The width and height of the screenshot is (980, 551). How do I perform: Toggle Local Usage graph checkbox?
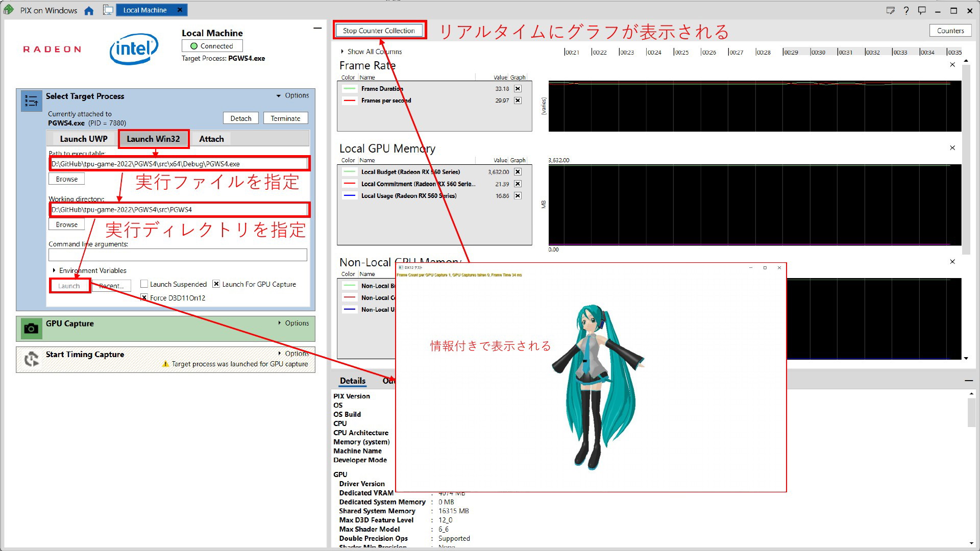click(518, 196)
